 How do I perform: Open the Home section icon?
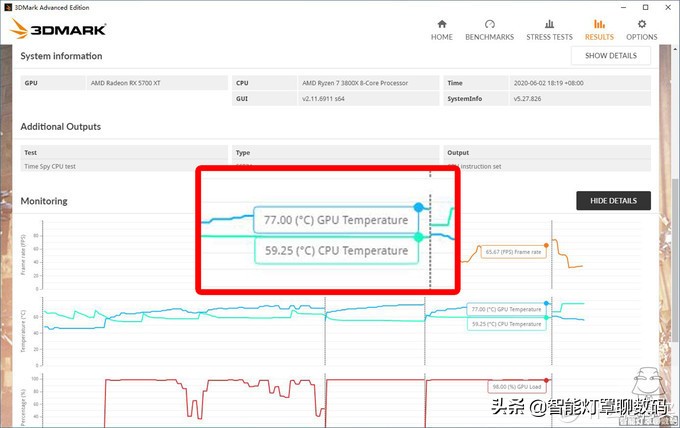coord(441,23)
